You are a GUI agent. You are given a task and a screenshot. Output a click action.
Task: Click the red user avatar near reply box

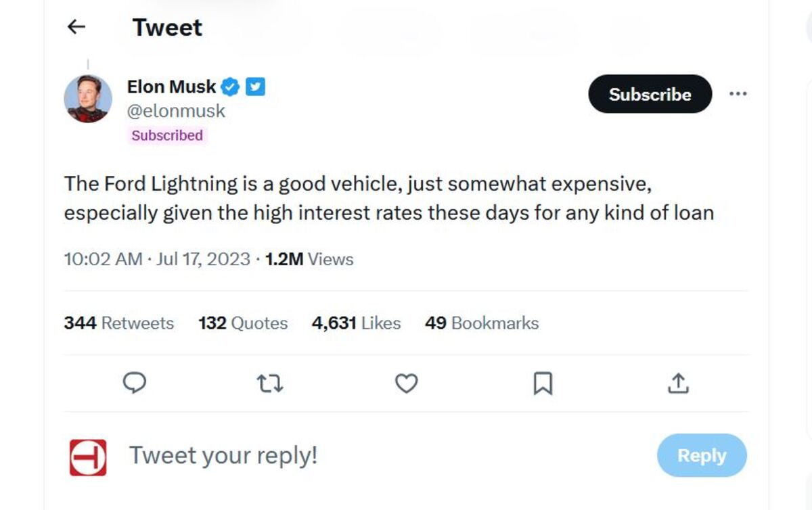tap(88, 457)
